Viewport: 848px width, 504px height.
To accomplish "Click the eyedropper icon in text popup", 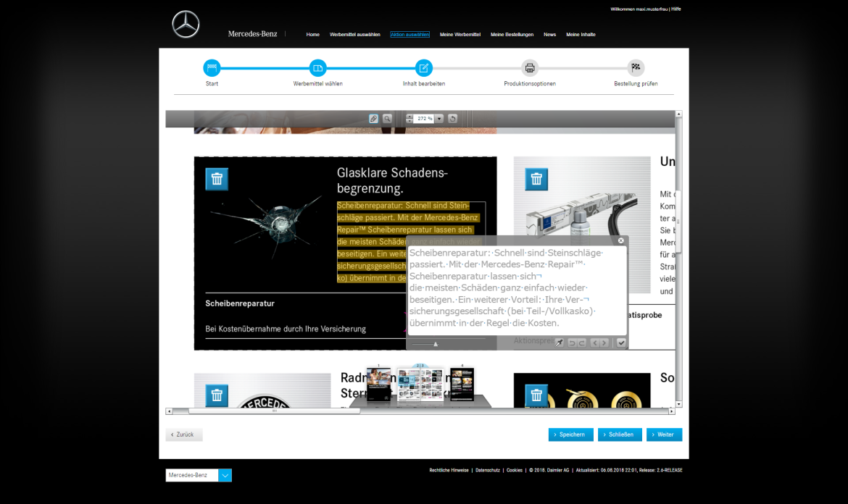I will [560, 343].
